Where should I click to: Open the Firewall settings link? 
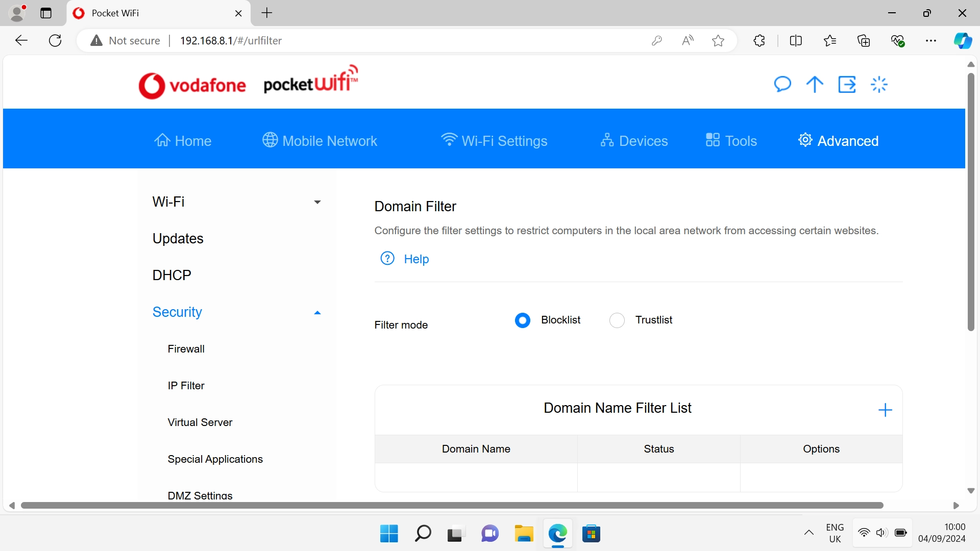pyautogui.click(x=186, y=349)
